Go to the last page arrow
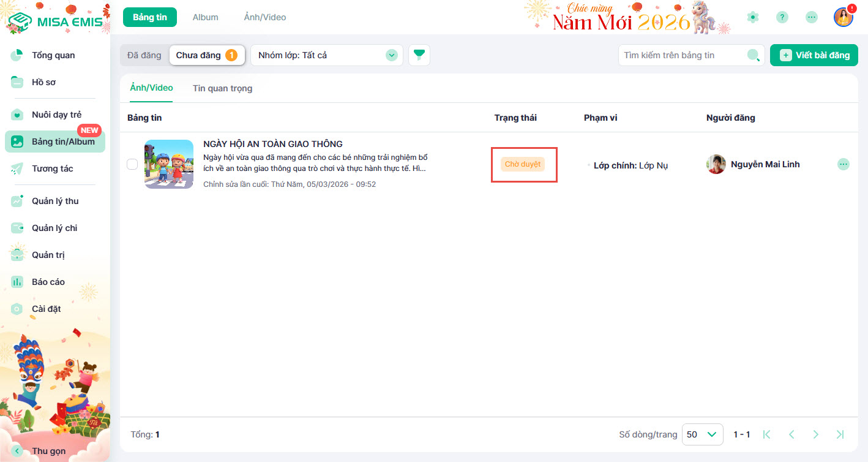The width and height of the screenshot is (868, 462). (840, 434)
